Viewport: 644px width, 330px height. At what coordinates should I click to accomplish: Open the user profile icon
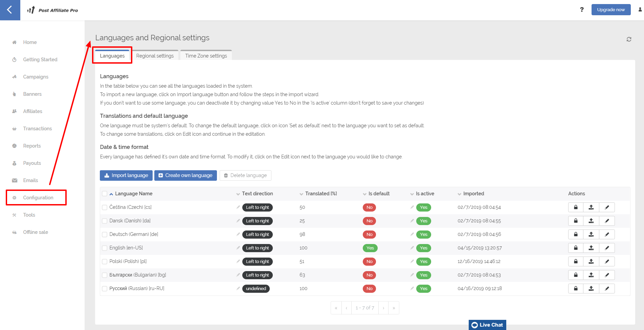tap(640, 9)
